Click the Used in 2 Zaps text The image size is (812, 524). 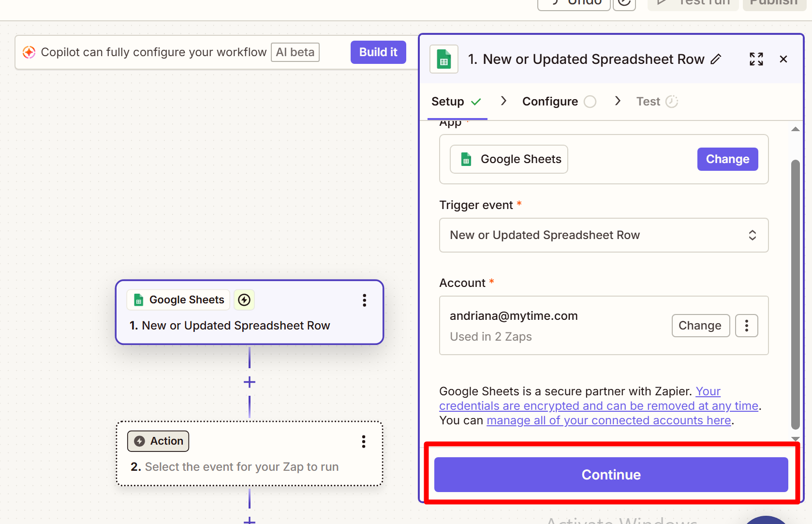pos(491,337)
